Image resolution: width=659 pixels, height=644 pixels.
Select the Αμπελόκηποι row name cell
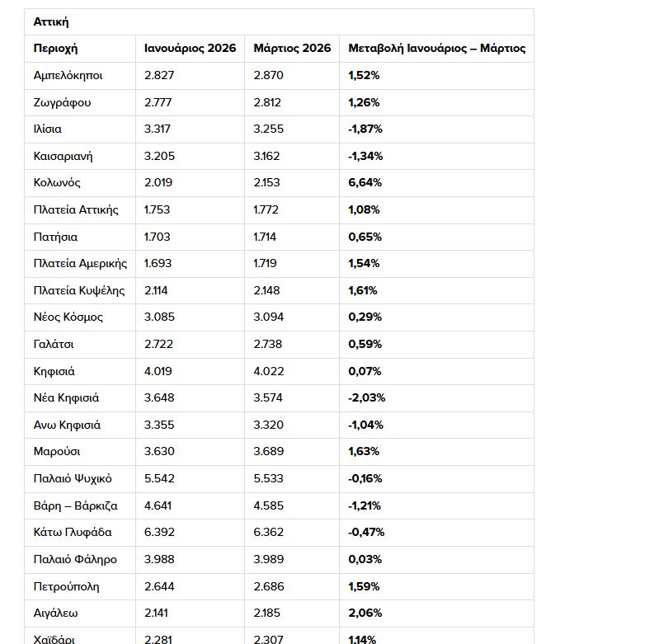68,75
